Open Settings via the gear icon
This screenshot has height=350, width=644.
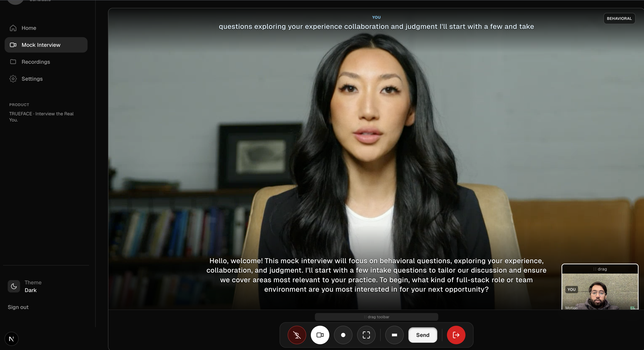coord(13,79)
